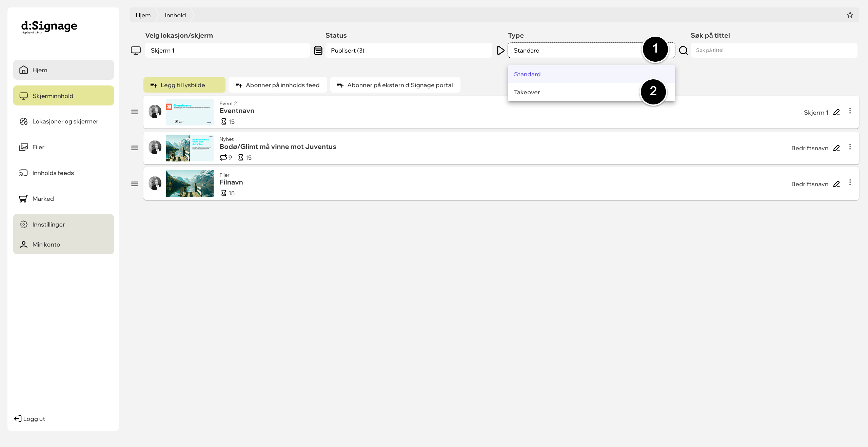Edit Filnavn with the pencil icon

836,184
